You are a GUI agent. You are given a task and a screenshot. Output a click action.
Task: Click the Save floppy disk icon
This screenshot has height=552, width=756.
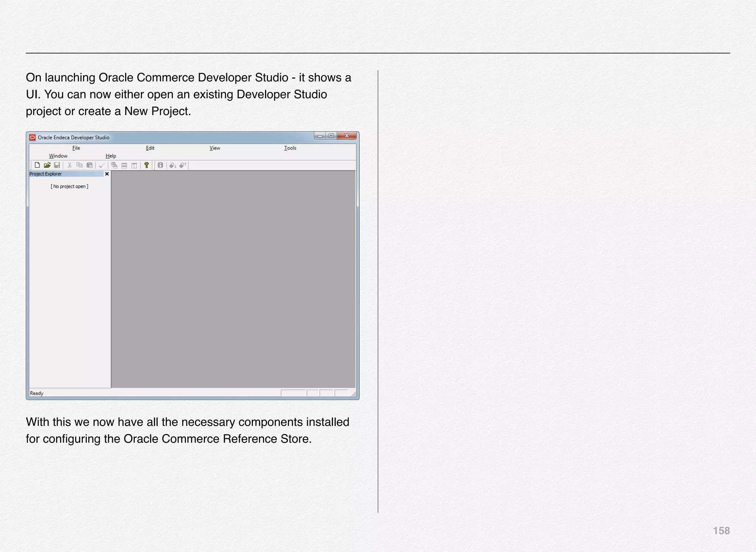point(57,165)
